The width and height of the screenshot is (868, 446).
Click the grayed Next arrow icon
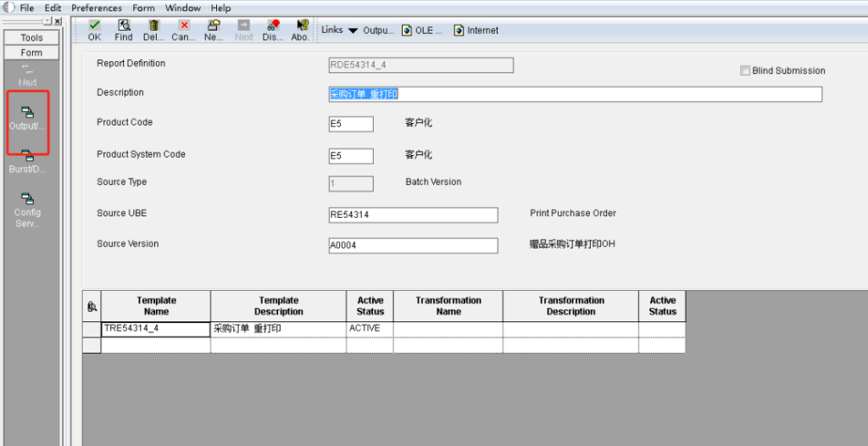[243, 25]
